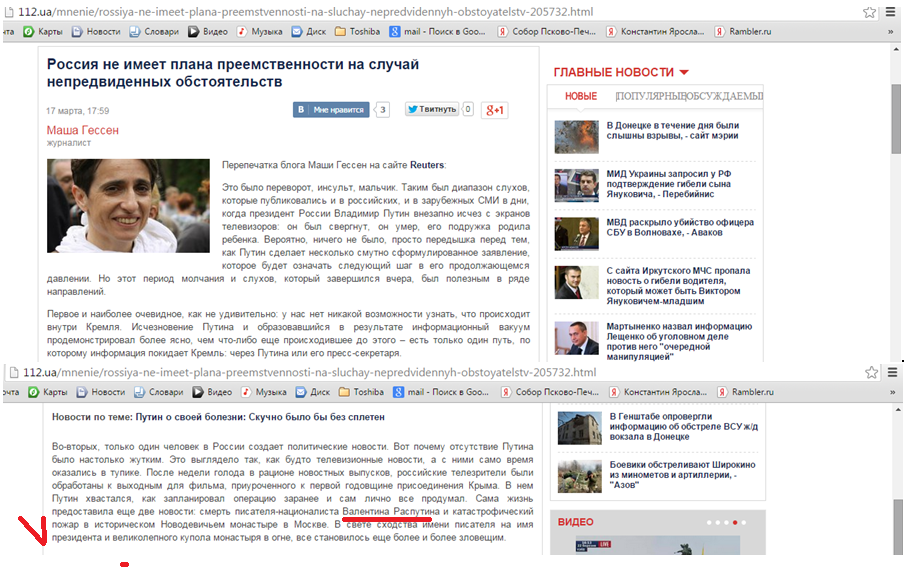The image size is (907, 571).
Task: Open Rambler.ru bookmark in lower browser window
Action: 746,392
